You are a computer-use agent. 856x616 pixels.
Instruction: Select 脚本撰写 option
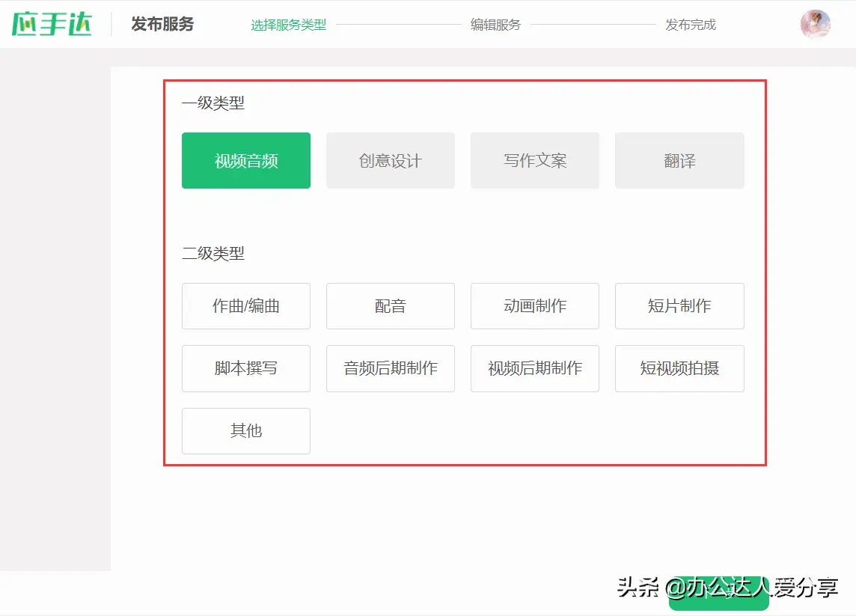pyautogui.click(x=246, y=368)
